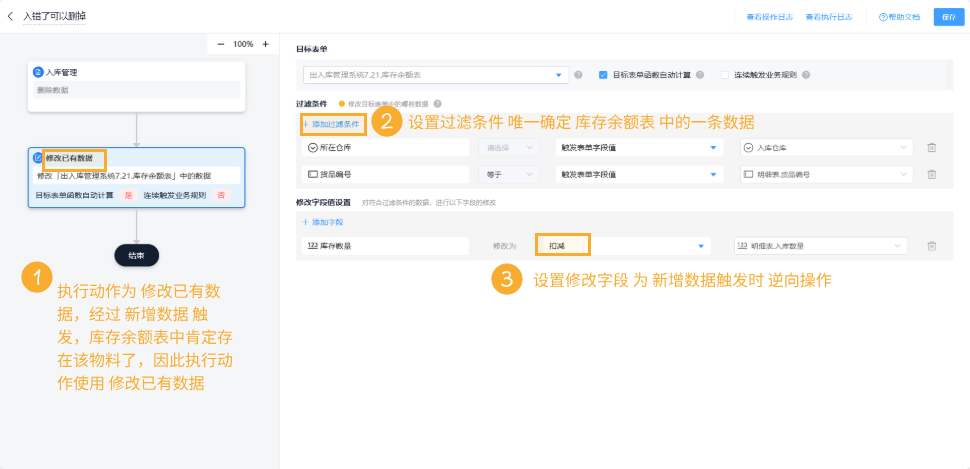Click the 货品编号 field box

click(x=386, y=174)
